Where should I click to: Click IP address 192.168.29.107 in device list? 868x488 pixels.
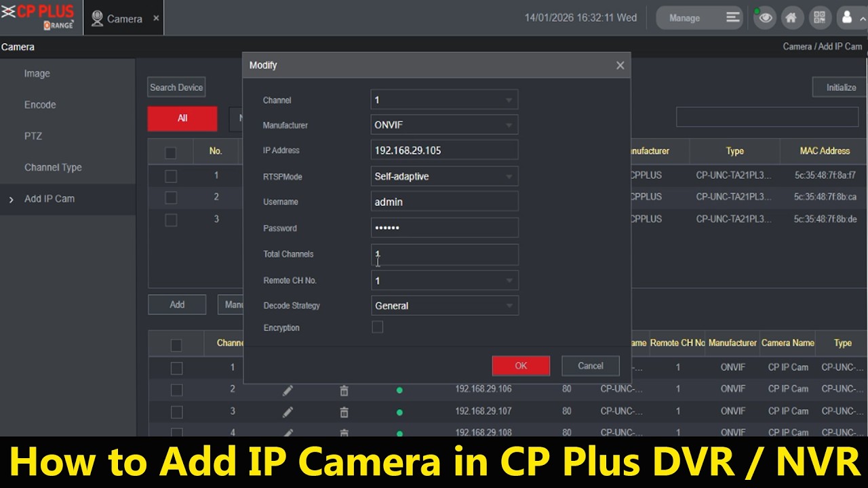click(x=484, y=411)
